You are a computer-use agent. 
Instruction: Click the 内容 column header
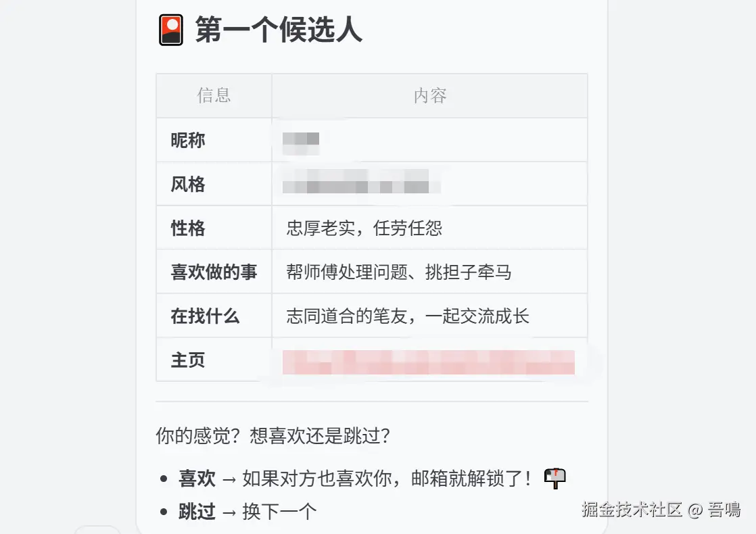[430, 95]
